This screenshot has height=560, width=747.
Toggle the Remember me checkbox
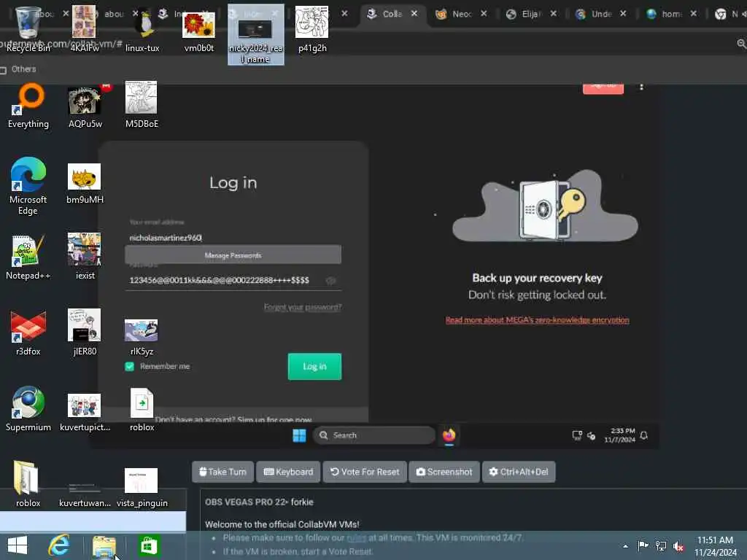pyautogui.click(x=130, y=366)
